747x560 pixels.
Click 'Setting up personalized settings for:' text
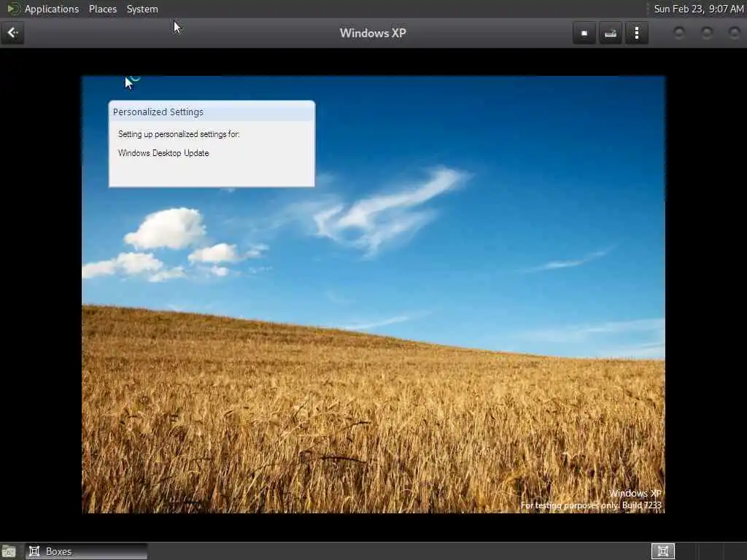[x=179, y=134]
